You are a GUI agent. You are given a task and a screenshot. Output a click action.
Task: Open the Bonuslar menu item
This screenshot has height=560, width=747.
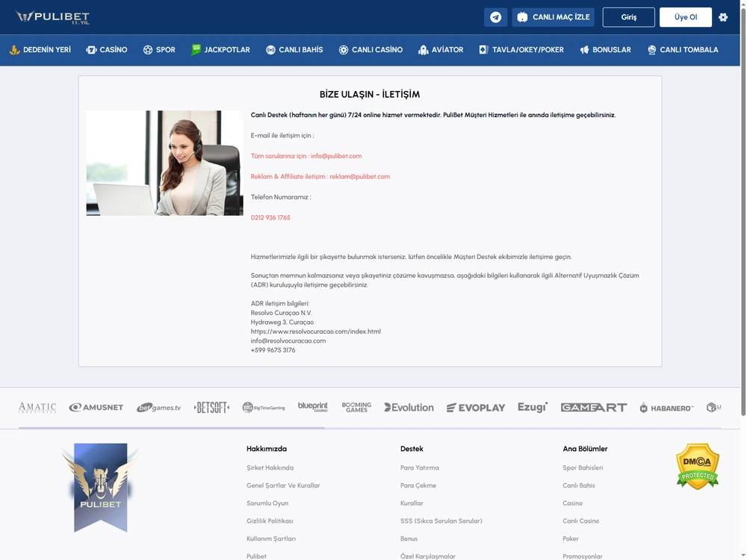coord(606,49)
